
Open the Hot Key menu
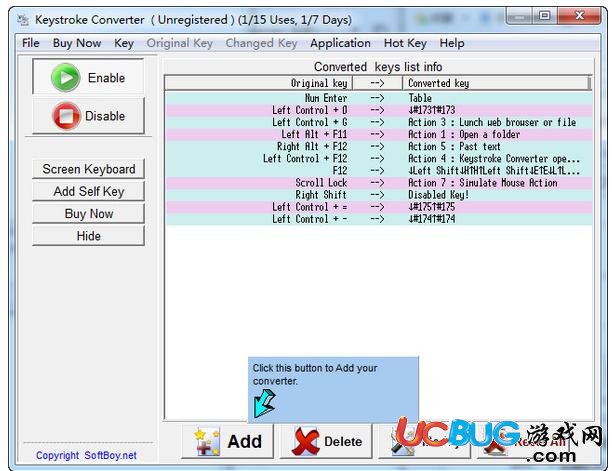point(405,43)
